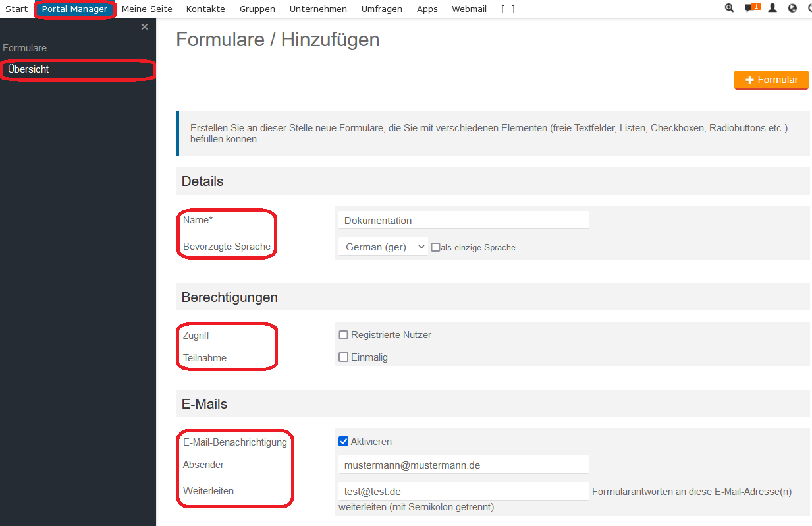Image resolution: width=812 pixels, height=526 pixels.
Task: Click the orange + Formular button
Action: pyautogui.click(x=771, y=80)
